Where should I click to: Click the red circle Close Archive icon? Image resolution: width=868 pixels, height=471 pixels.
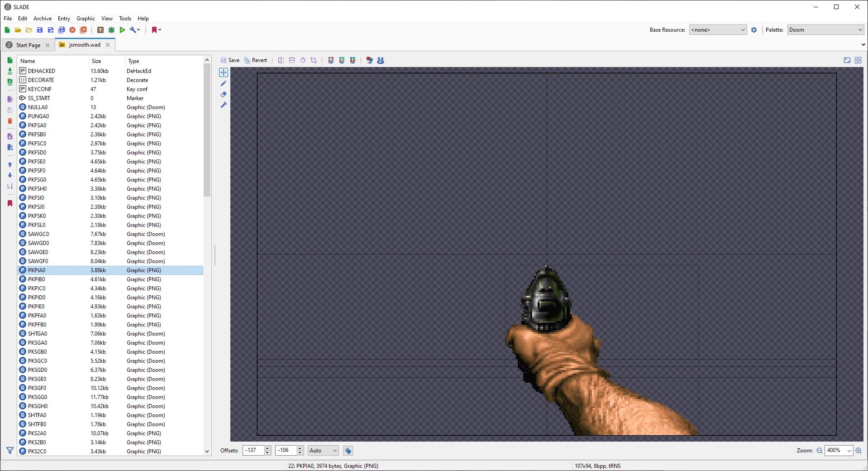pyautogui.click(x=72, y=30)
